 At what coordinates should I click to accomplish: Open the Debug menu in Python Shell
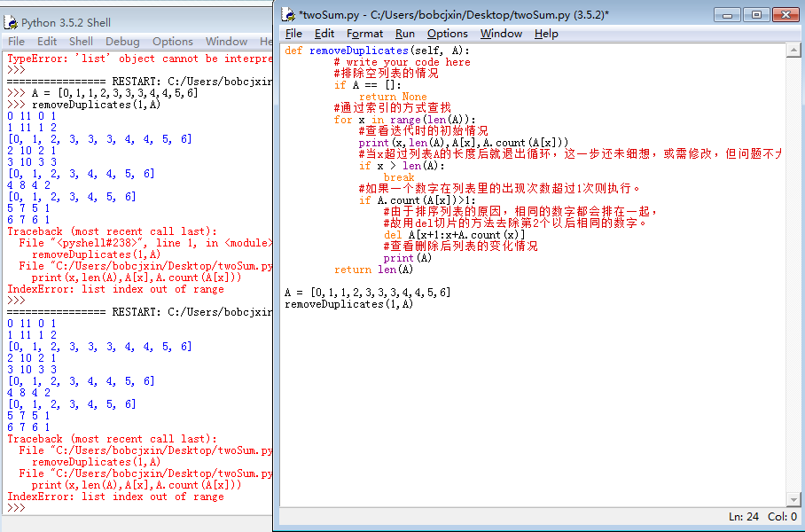[x=122, y=42]
